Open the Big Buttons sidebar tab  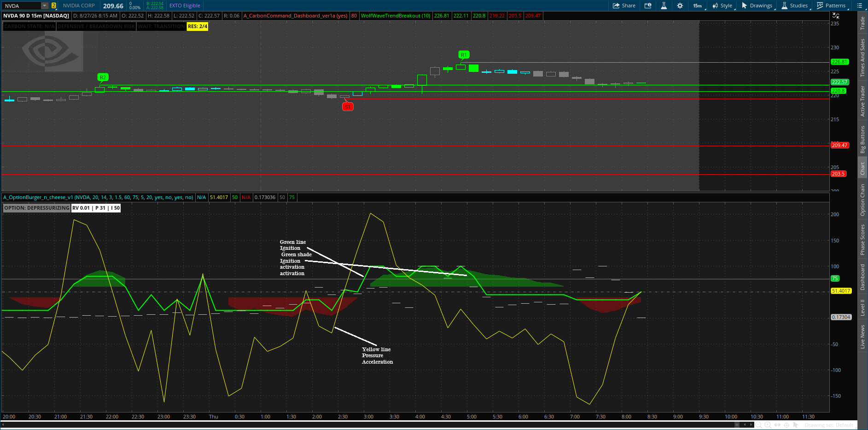point(862,139)
